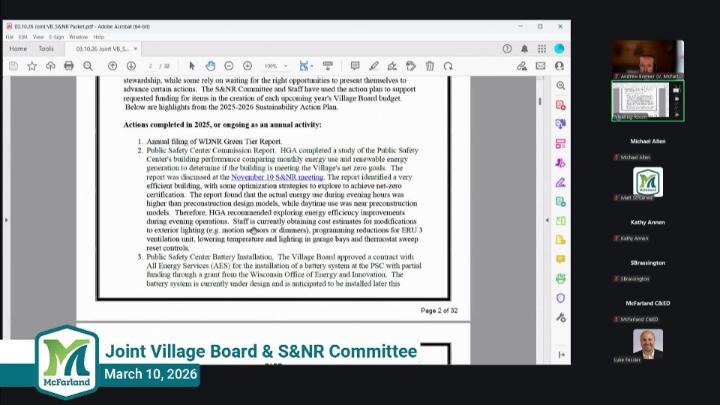This screenshot has height=405, width=720.
Task: Open the notifications bell
Action: pyautogui.click(x=524, y=49)
